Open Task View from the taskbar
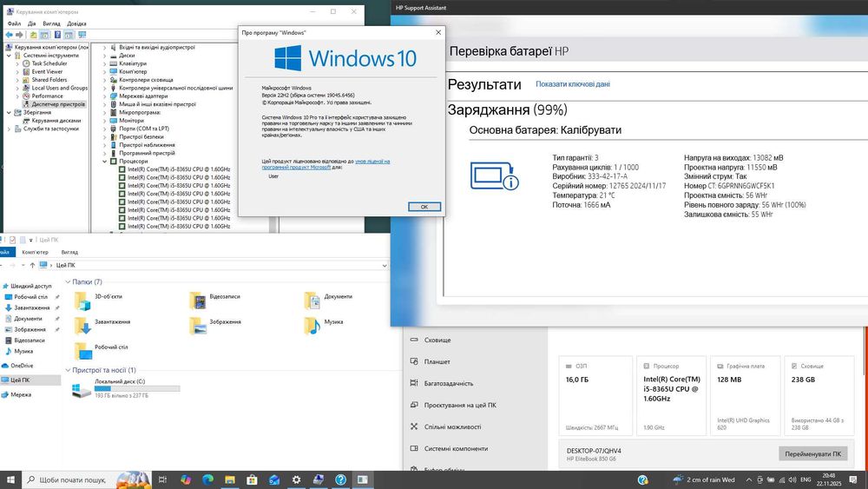 click(162, 479)
